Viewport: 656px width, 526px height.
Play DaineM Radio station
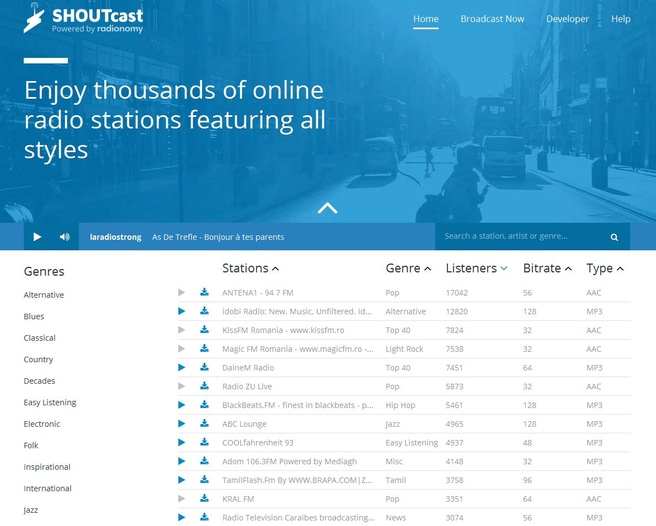tap(182, 367)
